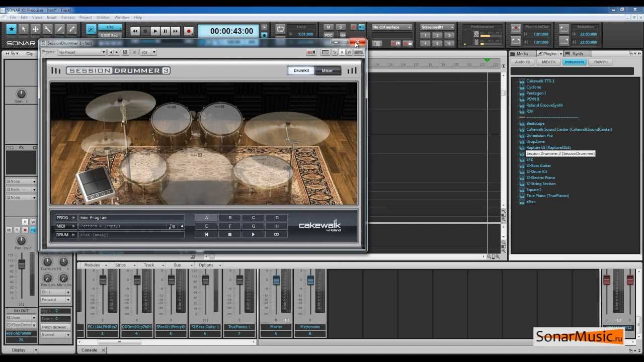Open the VST dropdown in plugin window
This screenshot has height=362, width=644.
tap(148, 52)
